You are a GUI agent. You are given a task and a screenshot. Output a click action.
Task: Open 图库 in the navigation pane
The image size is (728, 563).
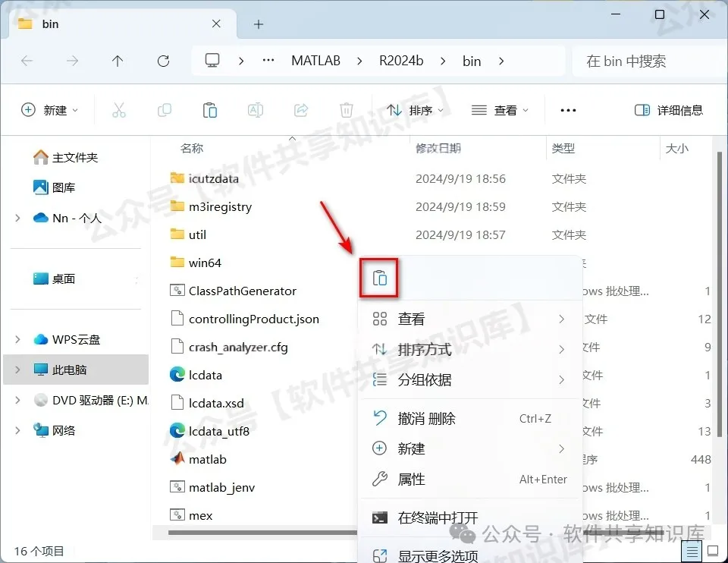[x=54, y=187]
